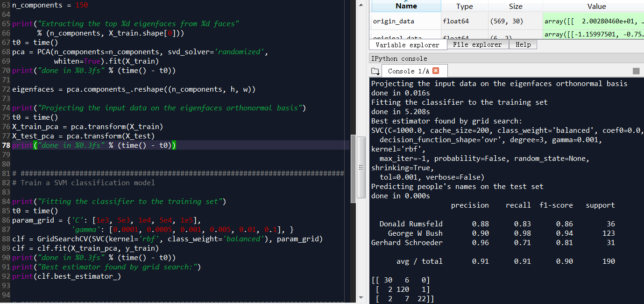Select the origin_data variable name cell
The height and width of the screenshot is (304, 644).
click(x=406, y=21)
